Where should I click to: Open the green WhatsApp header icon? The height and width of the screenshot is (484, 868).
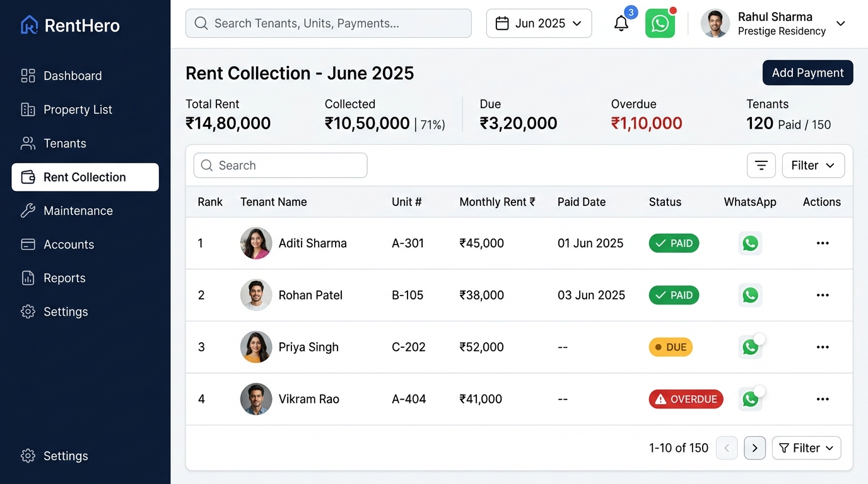pos(660,23)
